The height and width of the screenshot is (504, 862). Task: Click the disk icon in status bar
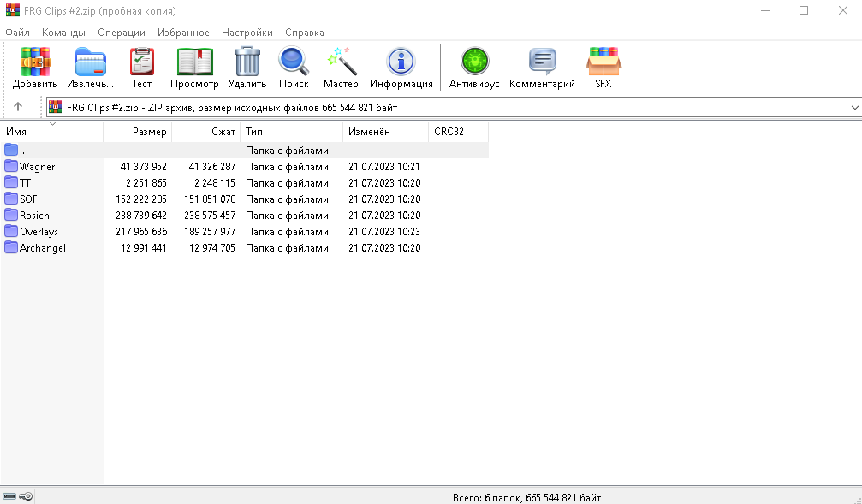coord(9,497)
